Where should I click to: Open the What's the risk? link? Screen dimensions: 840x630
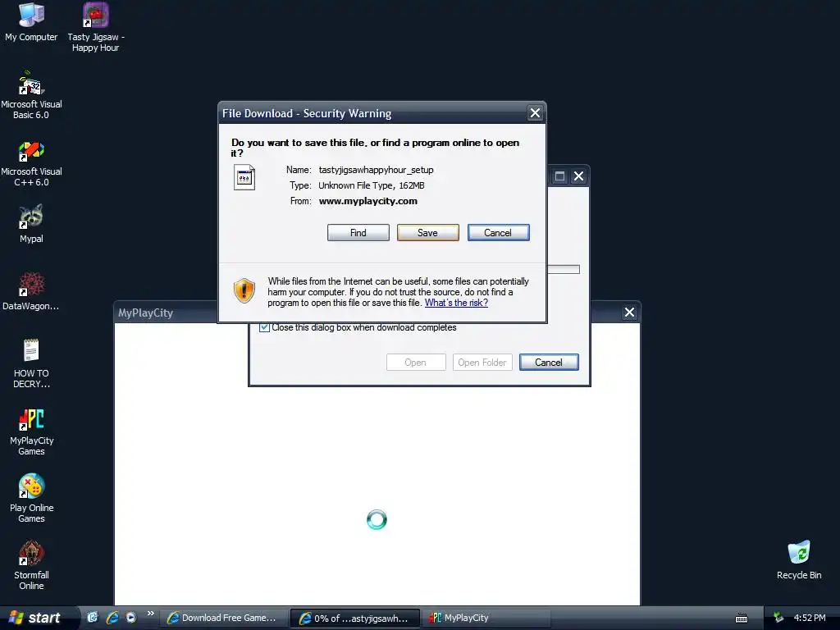point(456,303)
